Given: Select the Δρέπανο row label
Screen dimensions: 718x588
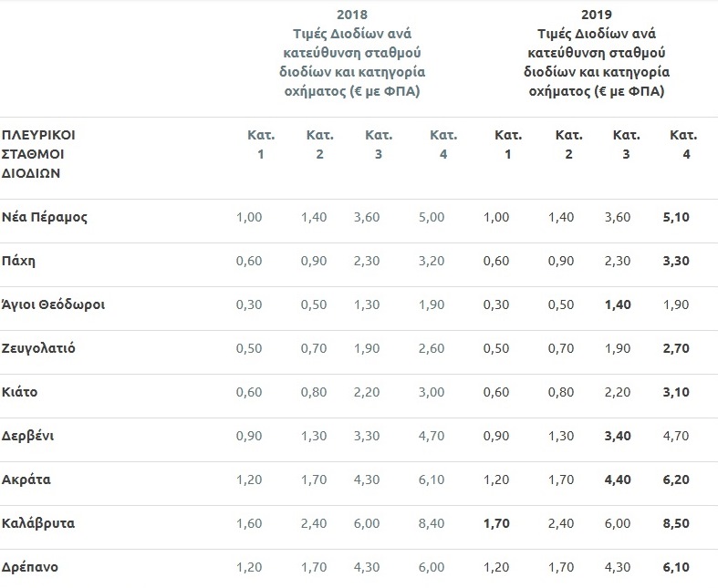Looking at the screenshot, I should 29,567.
